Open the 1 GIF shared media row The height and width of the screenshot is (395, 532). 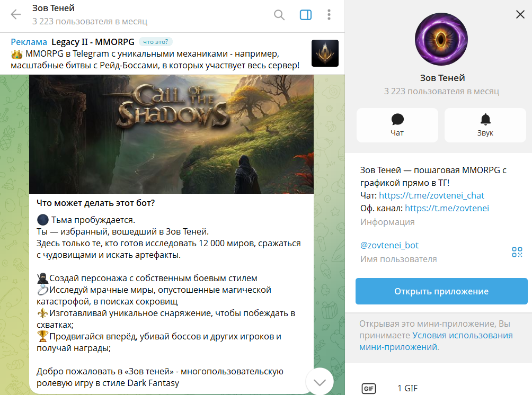438,388
